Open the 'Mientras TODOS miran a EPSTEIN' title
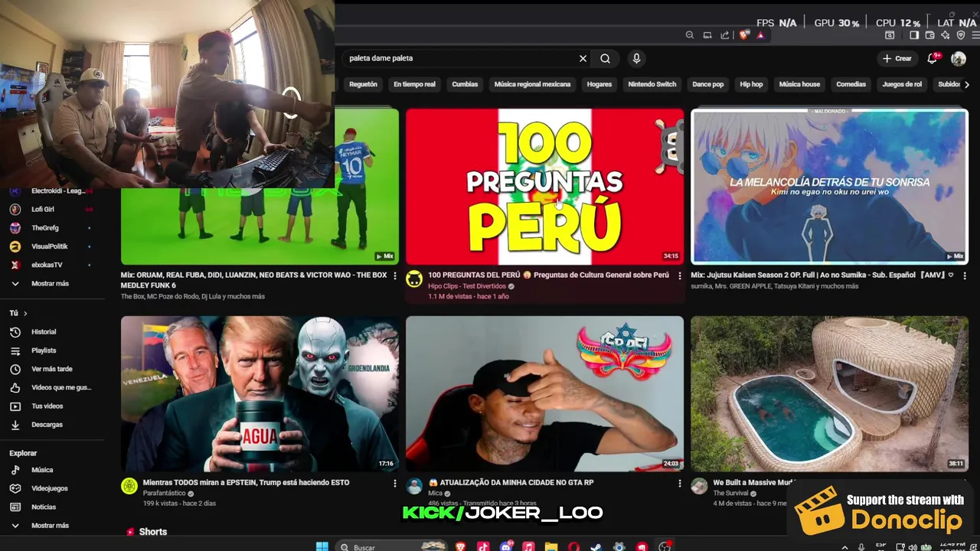Screen dimensions: 980x551 [246, 483]
